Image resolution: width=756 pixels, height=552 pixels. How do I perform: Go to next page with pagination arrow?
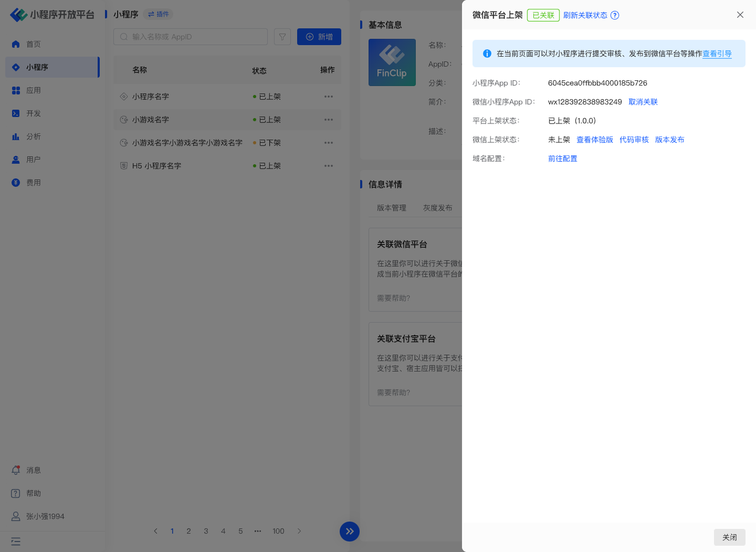(x=299, y=531)
